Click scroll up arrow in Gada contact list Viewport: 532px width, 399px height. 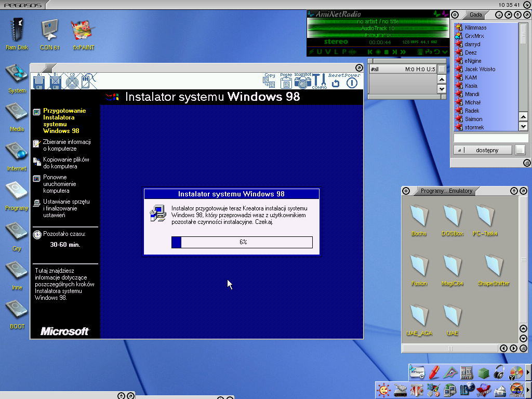523,117
